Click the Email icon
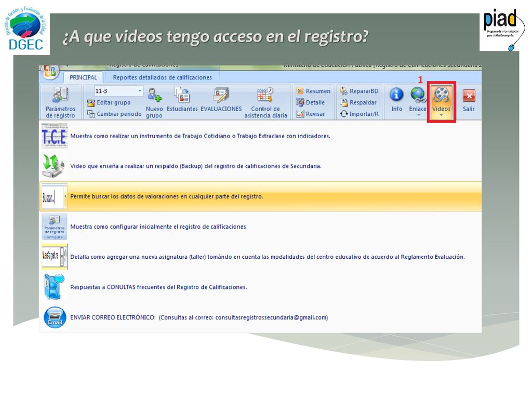The width and height of the screenshot is (532, 399). (x=54, y=317)
